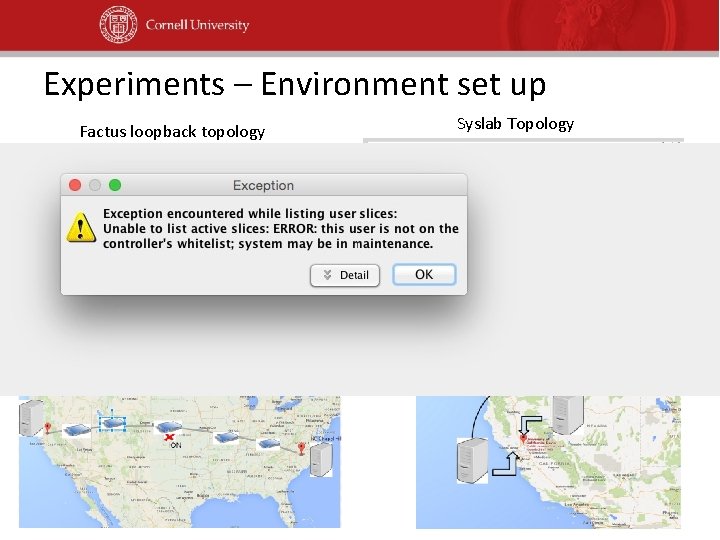The height and width of the screenshot is (540, 720).
Task: Click the 'Experiments – Environment set up' slide title
Action: 295,84
